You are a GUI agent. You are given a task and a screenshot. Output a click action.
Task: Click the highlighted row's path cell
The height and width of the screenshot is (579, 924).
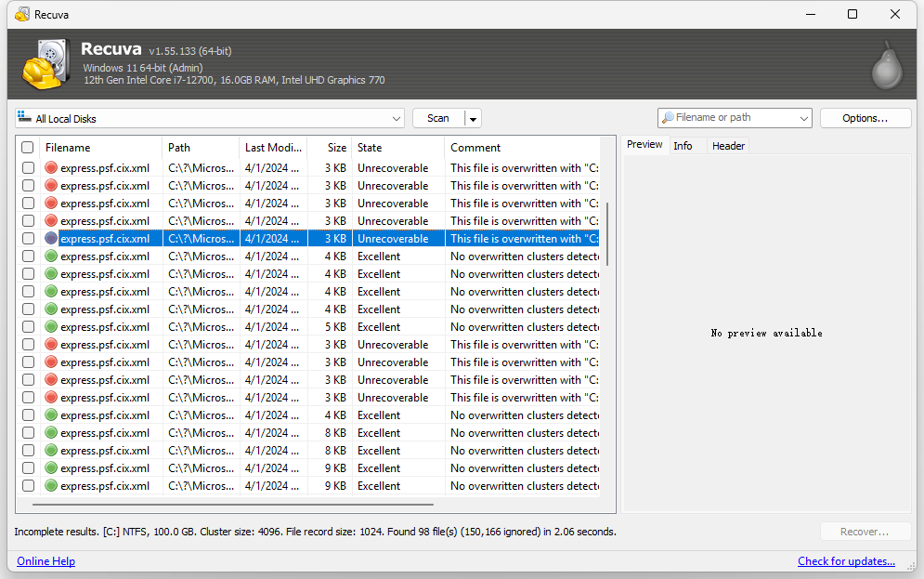click(201, 238)
